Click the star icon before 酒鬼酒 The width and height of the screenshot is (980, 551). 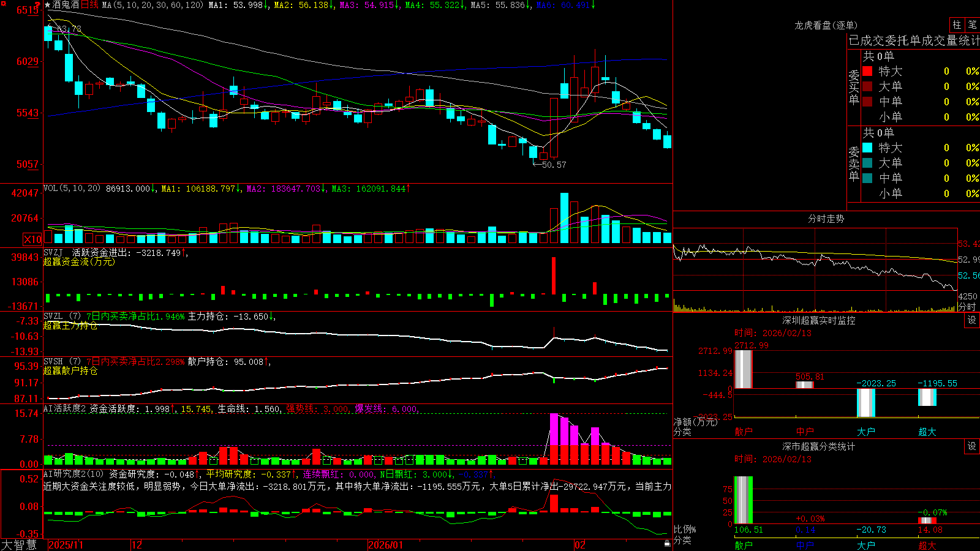[x=47, y=5]
